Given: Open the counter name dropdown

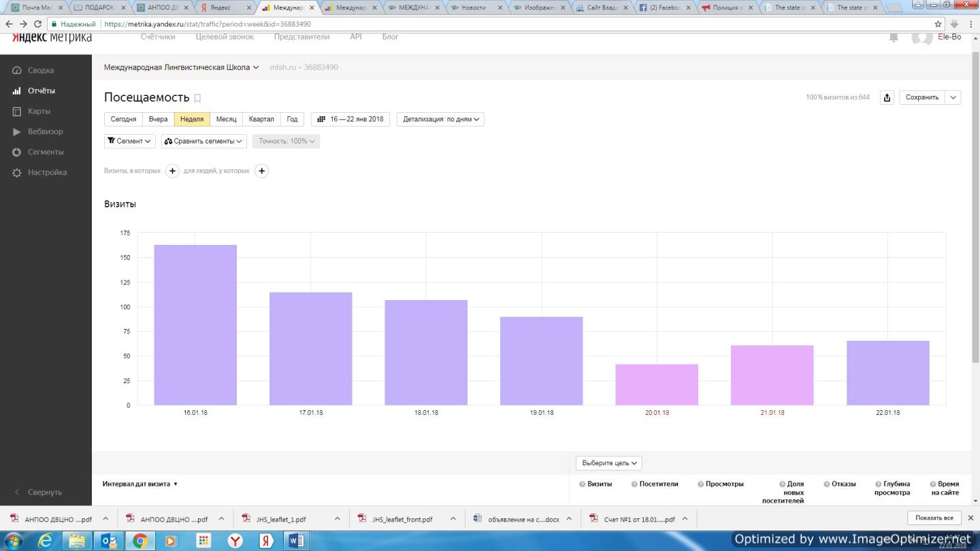Looking at the screenshot, I should (x=182, y=67).
